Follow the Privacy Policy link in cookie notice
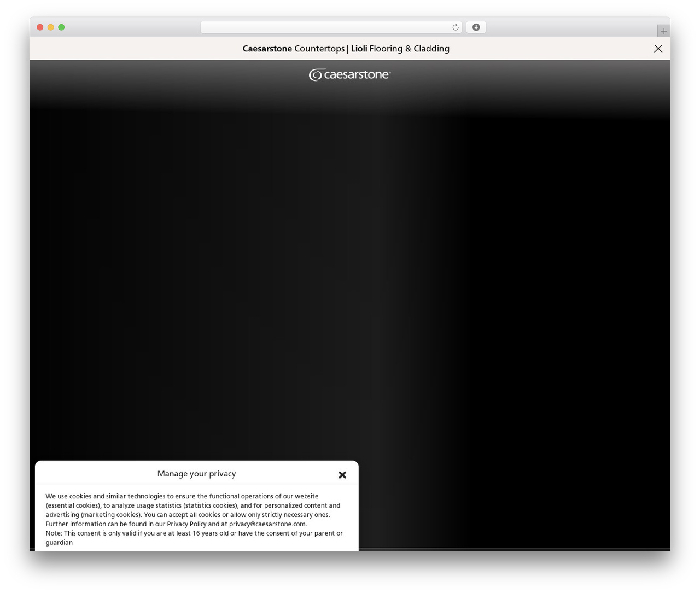 click(x=186, y=524)
